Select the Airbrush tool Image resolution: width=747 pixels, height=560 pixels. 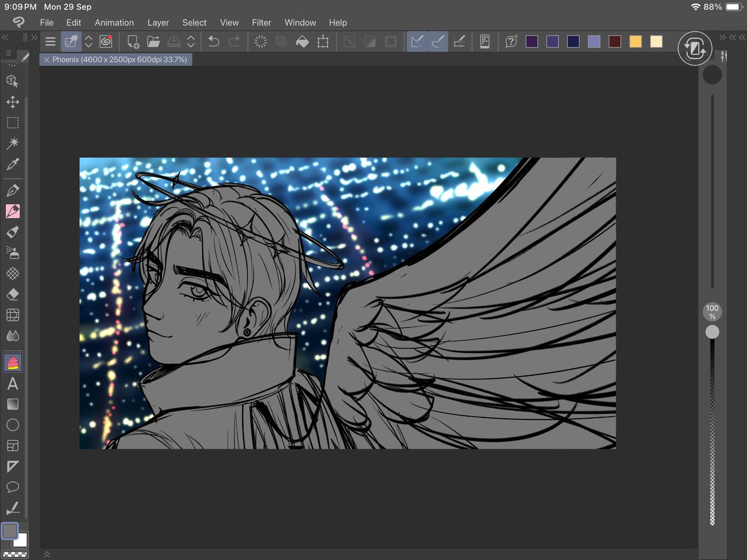[x=12, y=253]
